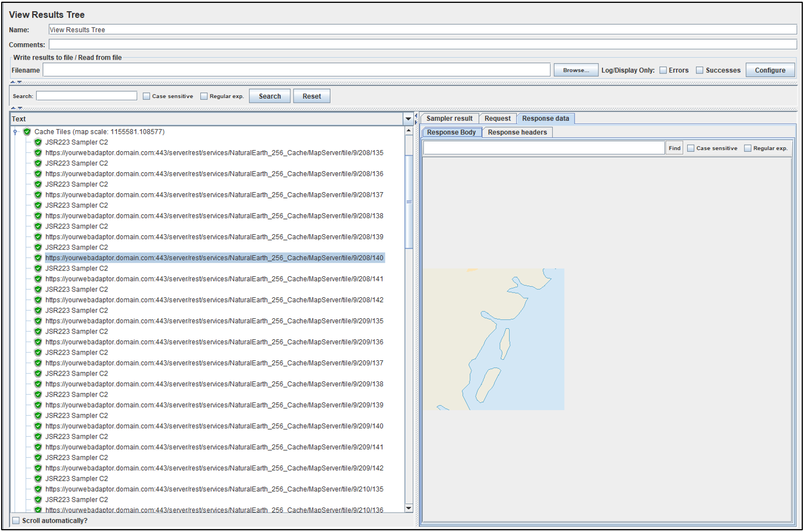
Task: Click status icon for tile/9/208/136 row
Action: click(x=38, y=174)
